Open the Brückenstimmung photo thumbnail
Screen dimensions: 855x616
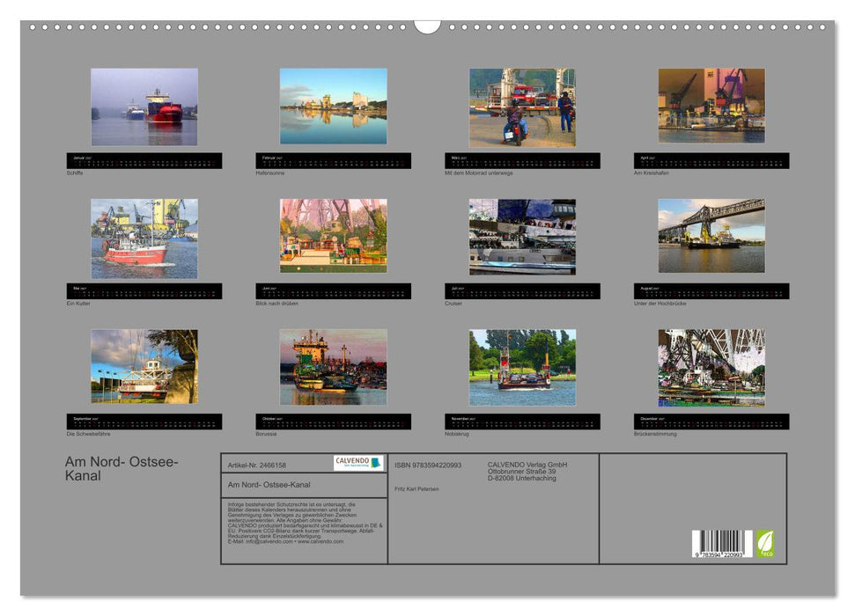(711, 368)
